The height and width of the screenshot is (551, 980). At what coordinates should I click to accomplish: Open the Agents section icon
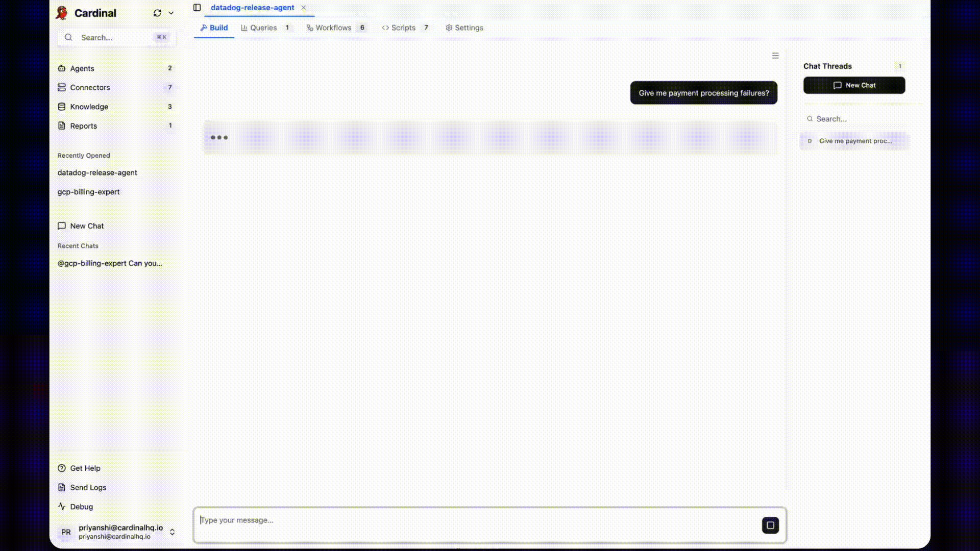click(62, 68)
